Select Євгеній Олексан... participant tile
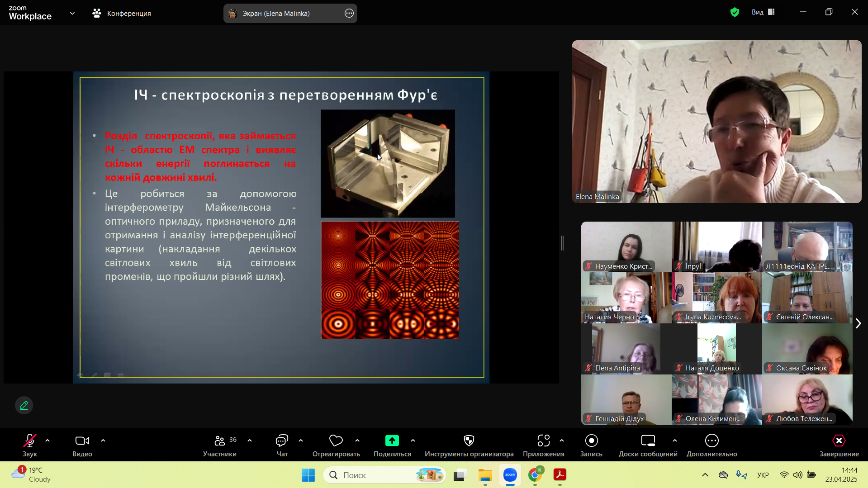Viewport: 868px width, 488px height. pyautogui.click(x=807, y=298)
